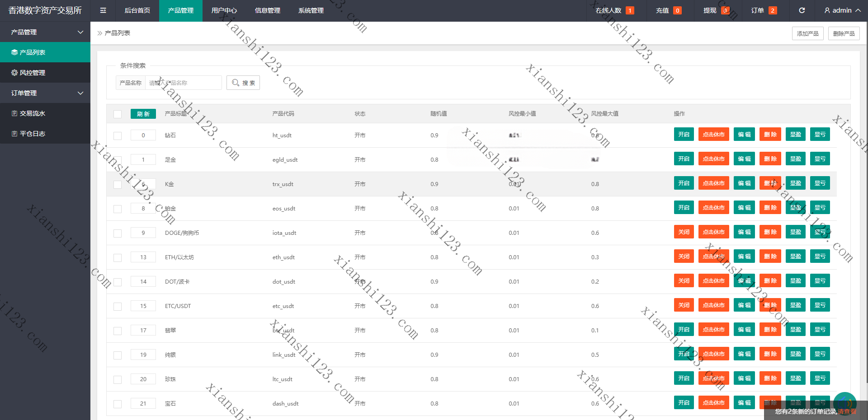Open 提现 notifications in top bar
The width and height of the screenshot is (868, 420).
coord(716,10)
